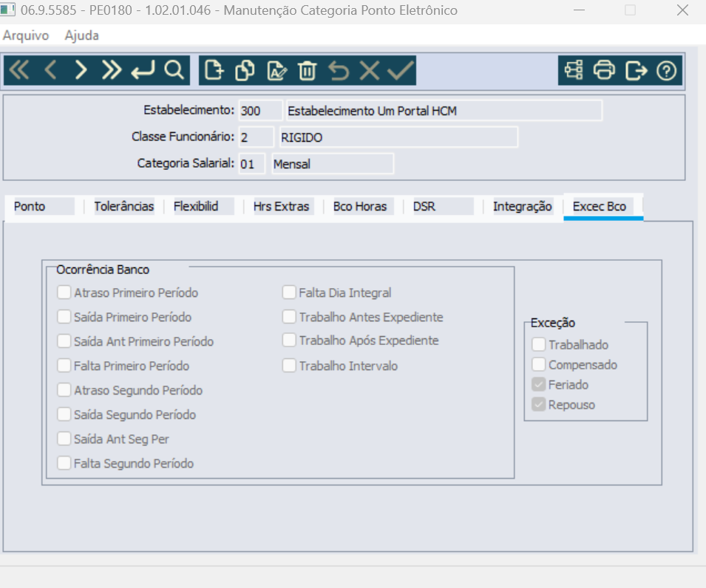Switch to the Hrs Extras tab
The image size is (706, 588).
(283, 207)
